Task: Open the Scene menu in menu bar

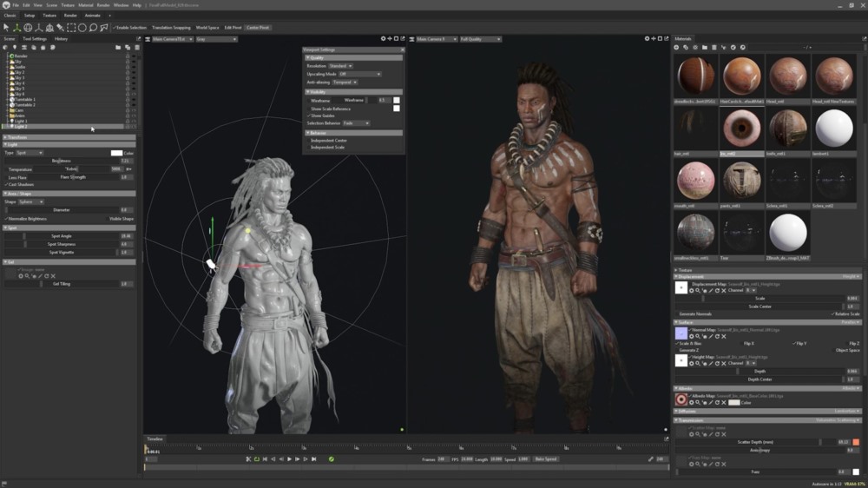Action: click(x=51, y=5)
